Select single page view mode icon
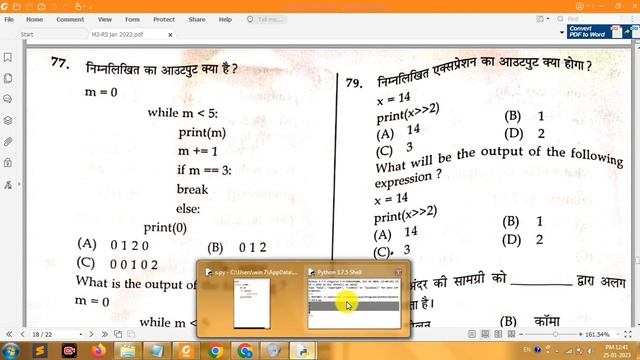This screenshot has height=360, width=640. [472, 334]
